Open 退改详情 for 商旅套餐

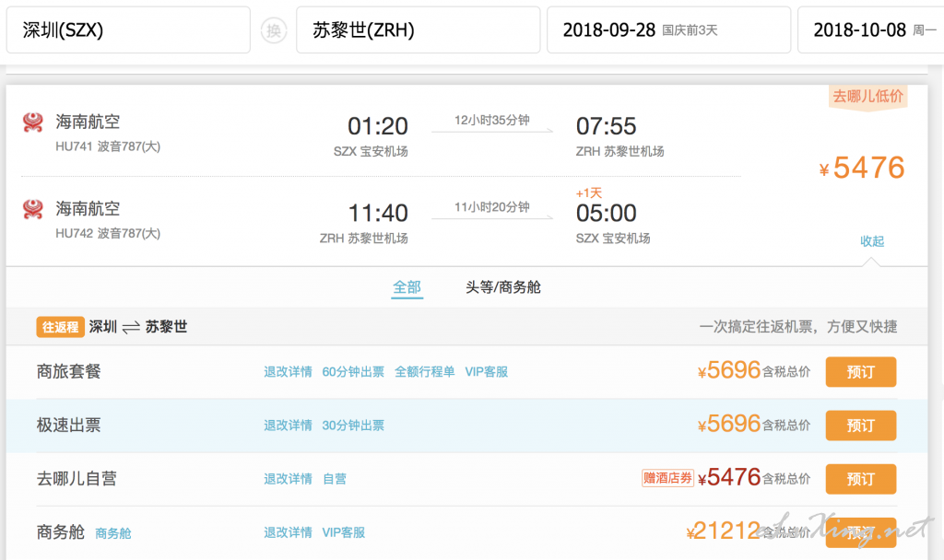coord(288,372)
